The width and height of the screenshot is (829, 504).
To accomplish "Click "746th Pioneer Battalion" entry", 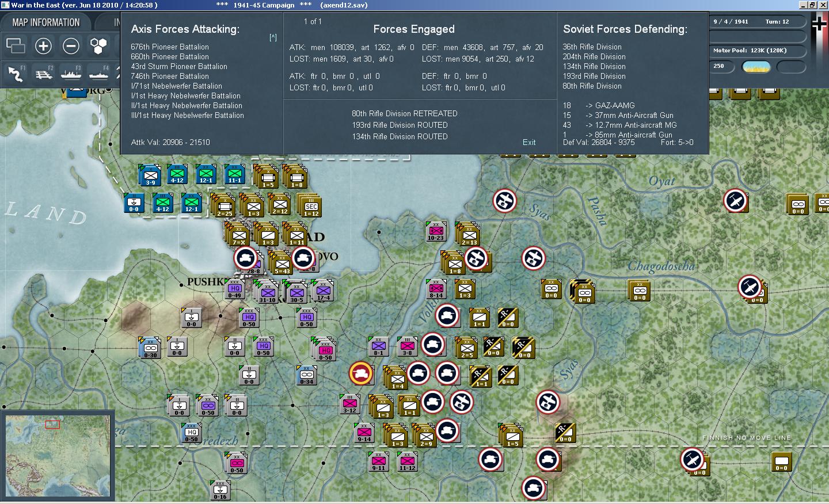I will [170, 76].
